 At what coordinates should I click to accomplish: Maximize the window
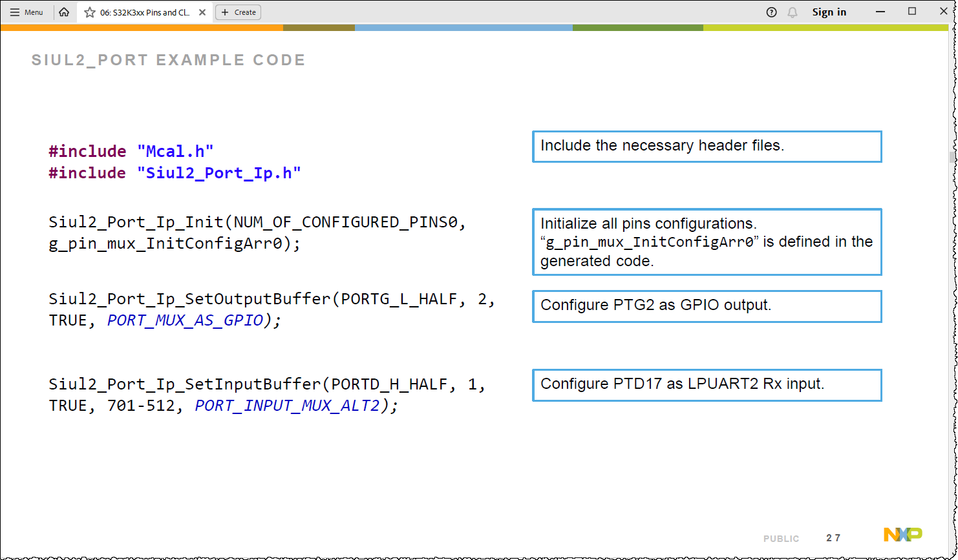pyautogui.click(x=912, y=12)
